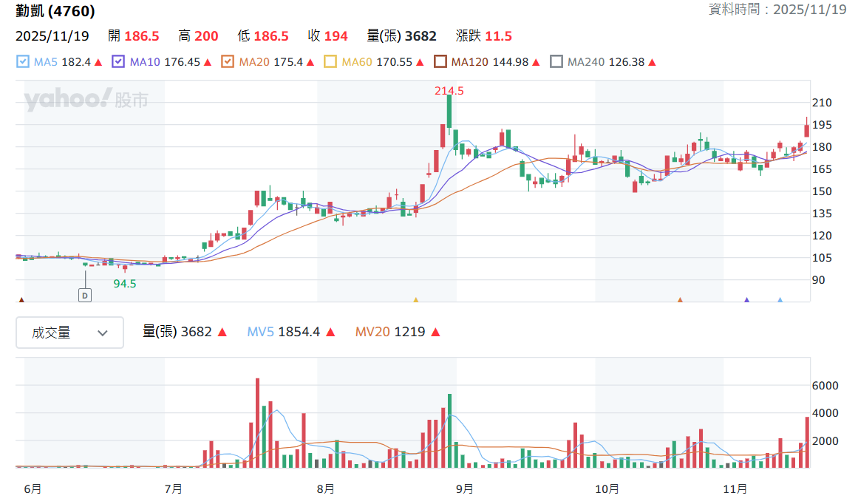This screenshot has width=858, height=504.
Task: Click the date 2025/11/19 in quote row
Action: point(52,36)
